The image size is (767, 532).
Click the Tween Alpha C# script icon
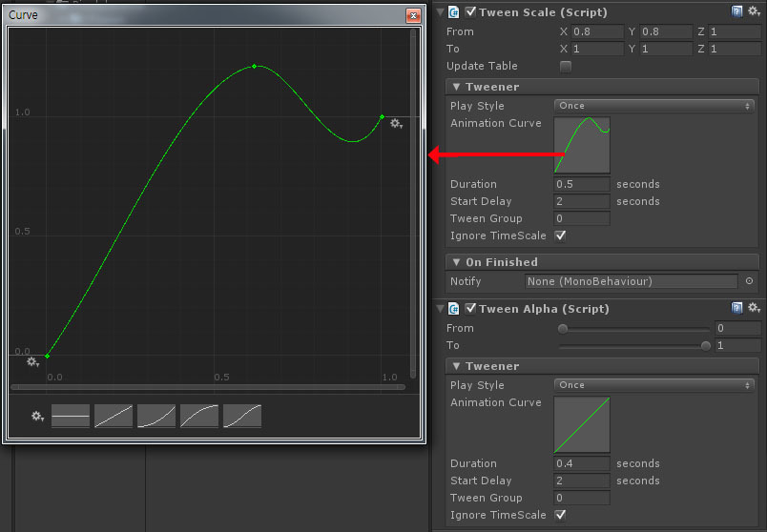click(x=454, y=309)
